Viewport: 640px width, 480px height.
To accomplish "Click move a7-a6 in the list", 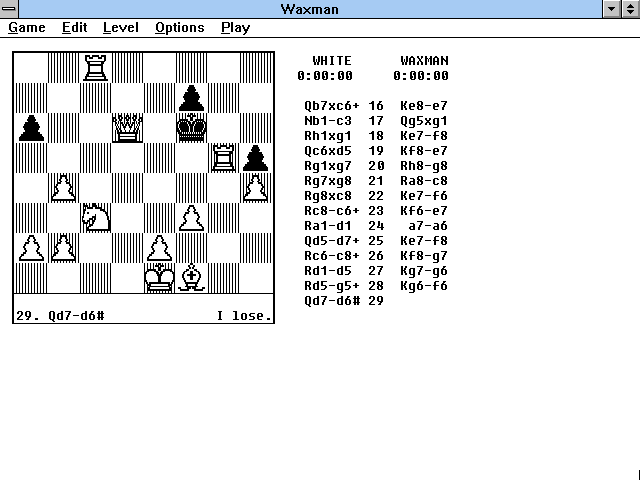I will click(428, 226).
